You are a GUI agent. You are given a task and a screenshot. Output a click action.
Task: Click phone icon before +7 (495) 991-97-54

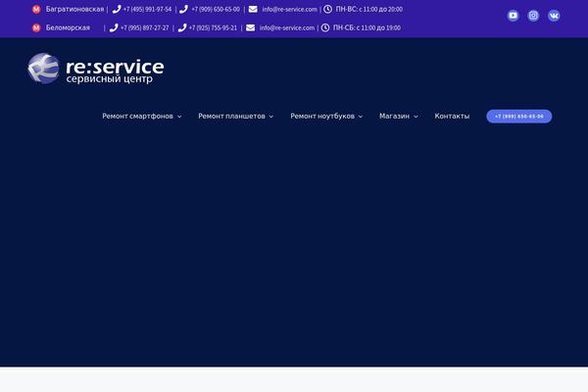(x=117, y=10)
